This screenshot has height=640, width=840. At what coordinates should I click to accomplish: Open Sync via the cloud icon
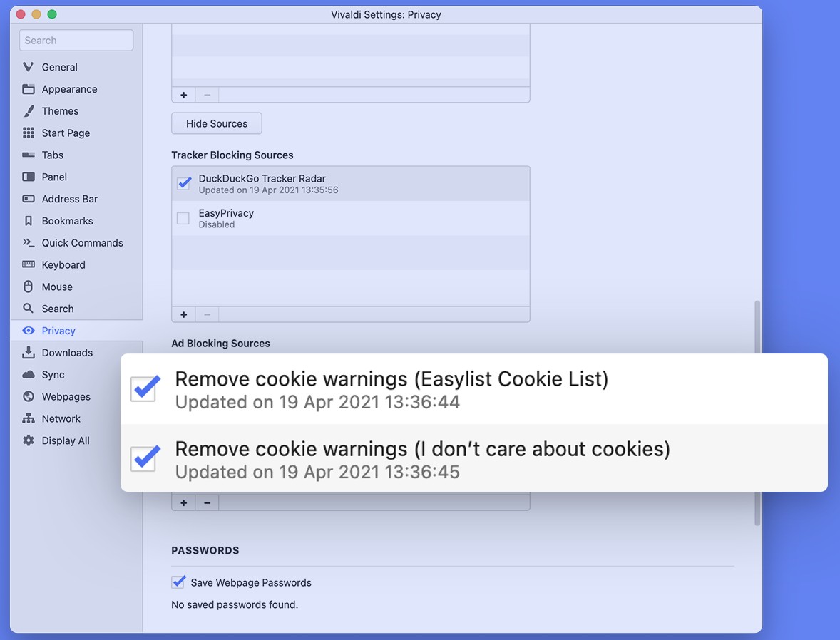29,375
